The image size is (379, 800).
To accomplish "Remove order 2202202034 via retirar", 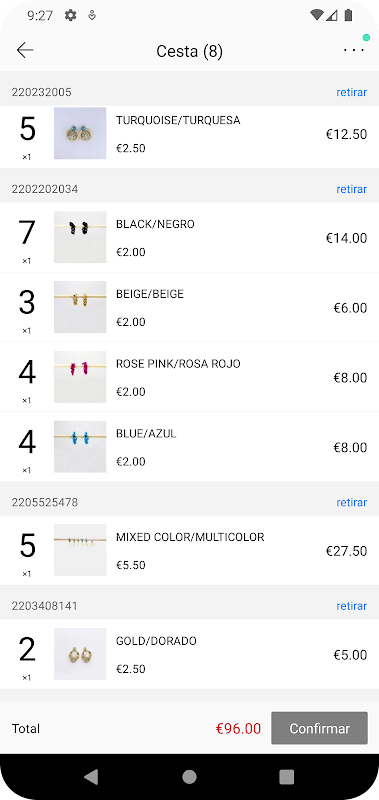I will click(351, 189).
